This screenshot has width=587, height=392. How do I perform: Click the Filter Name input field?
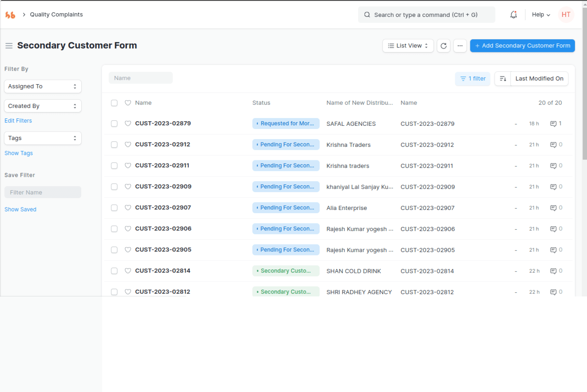[43, 192]
